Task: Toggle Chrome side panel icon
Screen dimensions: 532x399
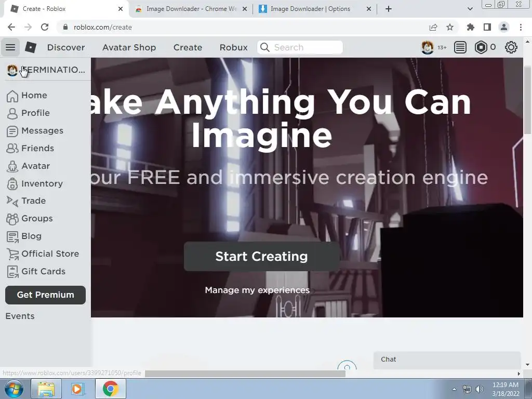Action: click(487, 27)
